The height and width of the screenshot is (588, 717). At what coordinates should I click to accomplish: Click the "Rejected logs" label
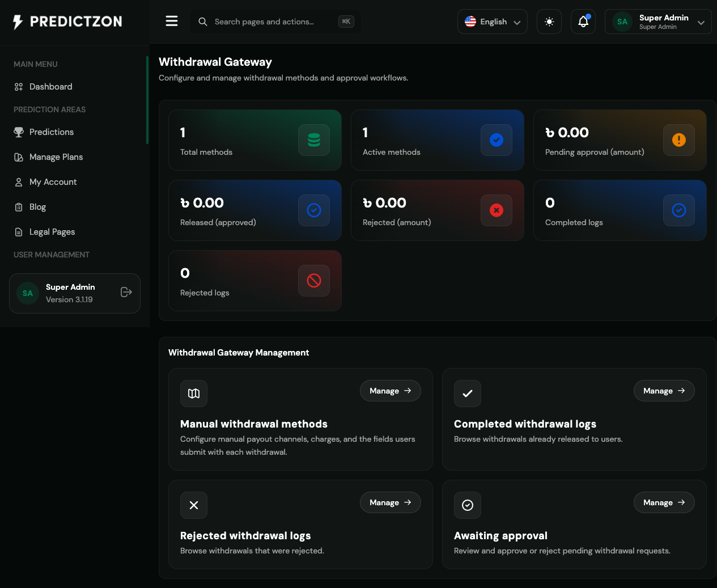[x=205, y=293]
